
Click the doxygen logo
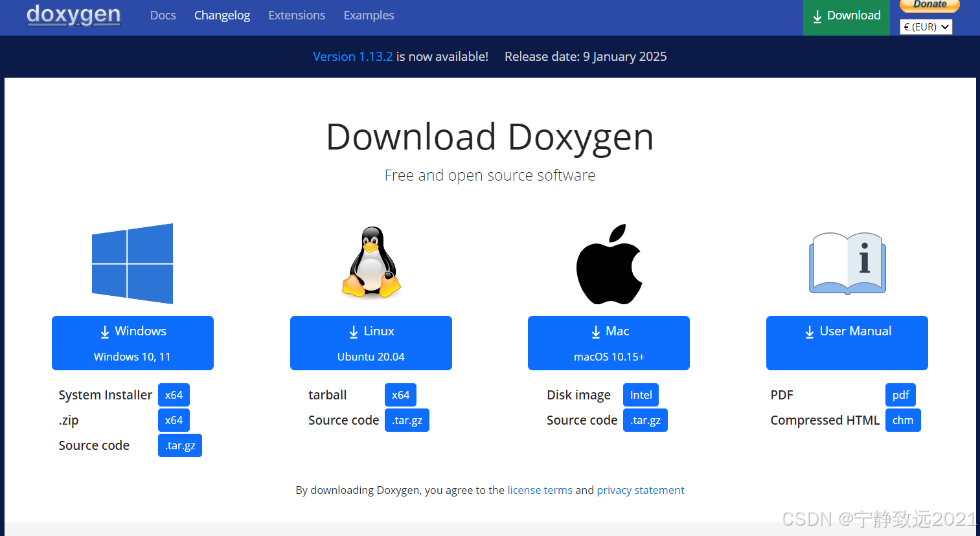pyautogui.click(x=73, y=15)
